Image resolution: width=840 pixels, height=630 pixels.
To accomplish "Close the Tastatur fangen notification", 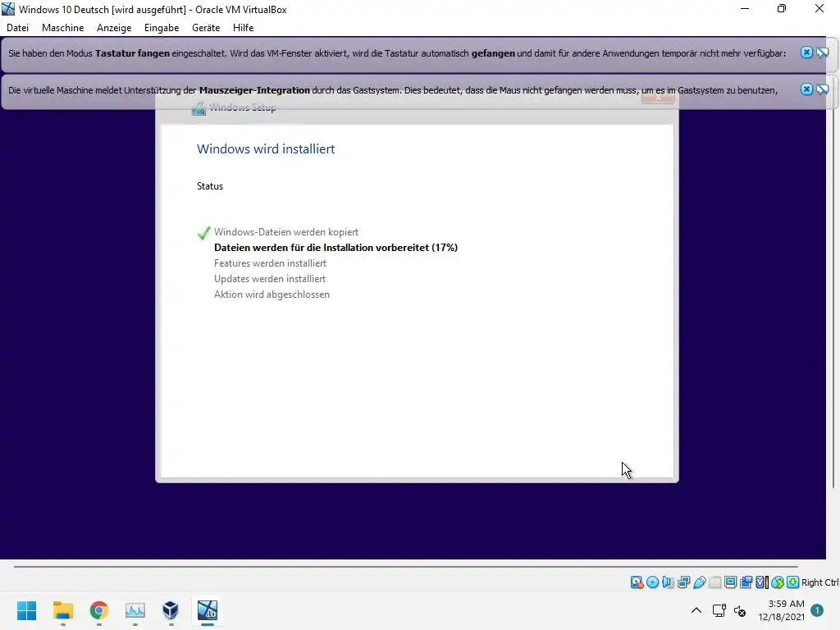I will pos(806,52).
